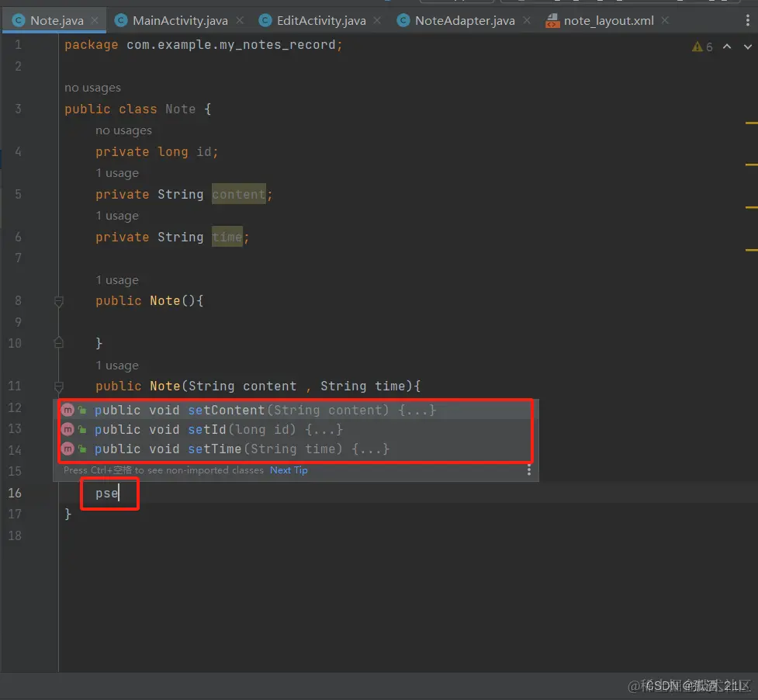The height and width of the screenshot is (700, 758).
Task: Select setTime(String time) completion suggestion
Action: tap(295, 449)
